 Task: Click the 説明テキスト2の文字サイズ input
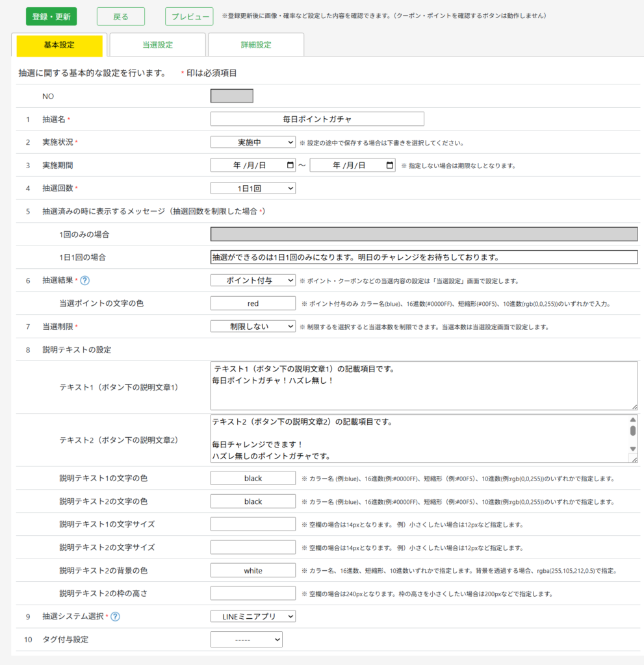pyautogui.click(x=253, y=547)
